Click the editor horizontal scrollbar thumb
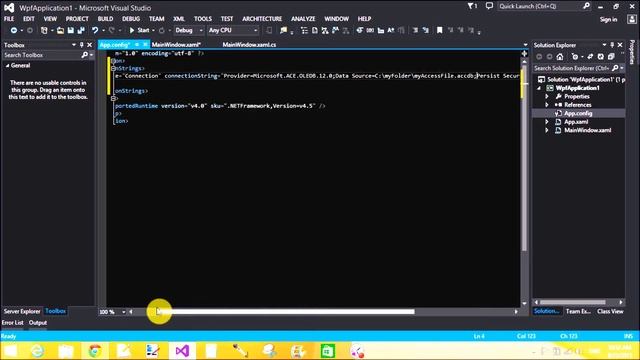Viewport: 640px width, 360px height. click(285, 312)
